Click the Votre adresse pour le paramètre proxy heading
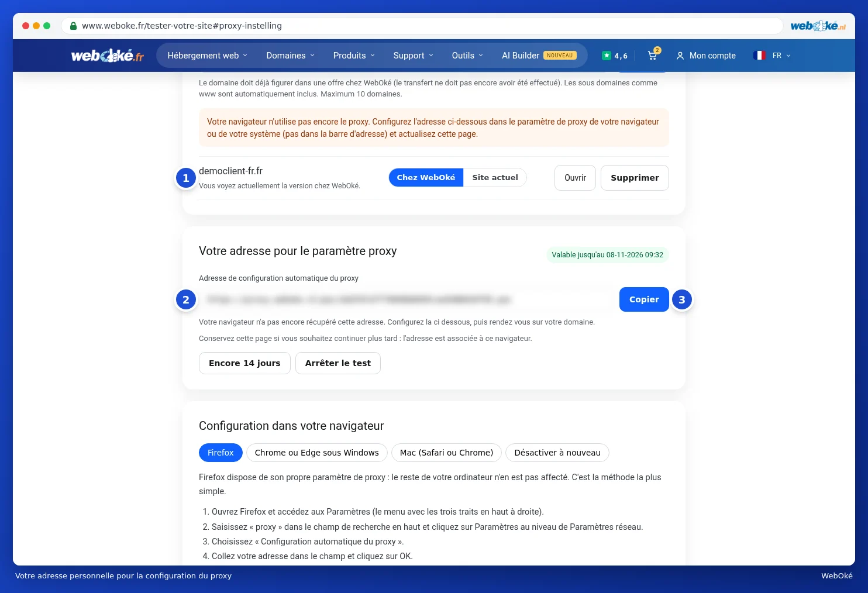868x593 pixels. click(298, 251)
